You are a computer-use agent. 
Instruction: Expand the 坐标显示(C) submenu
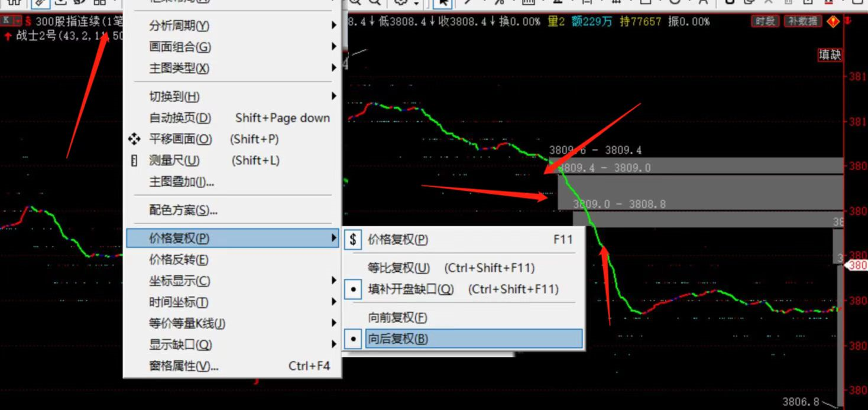point(232,281)
